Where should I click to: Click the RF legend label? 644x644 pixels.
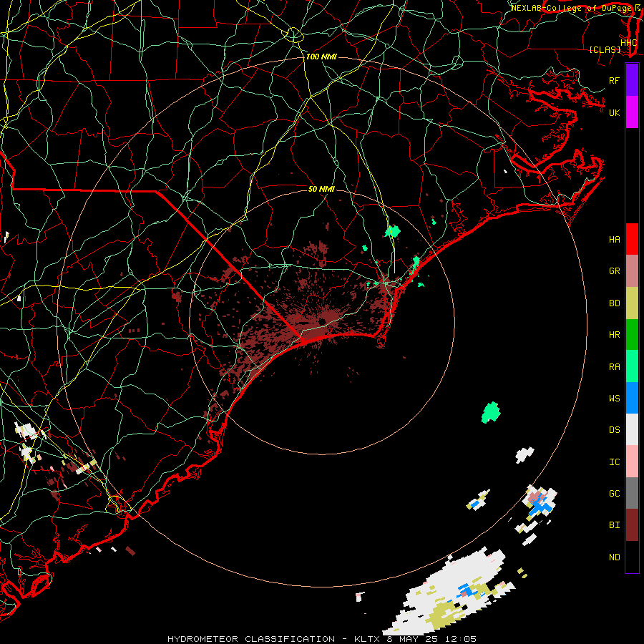click(x=614, y=80)
